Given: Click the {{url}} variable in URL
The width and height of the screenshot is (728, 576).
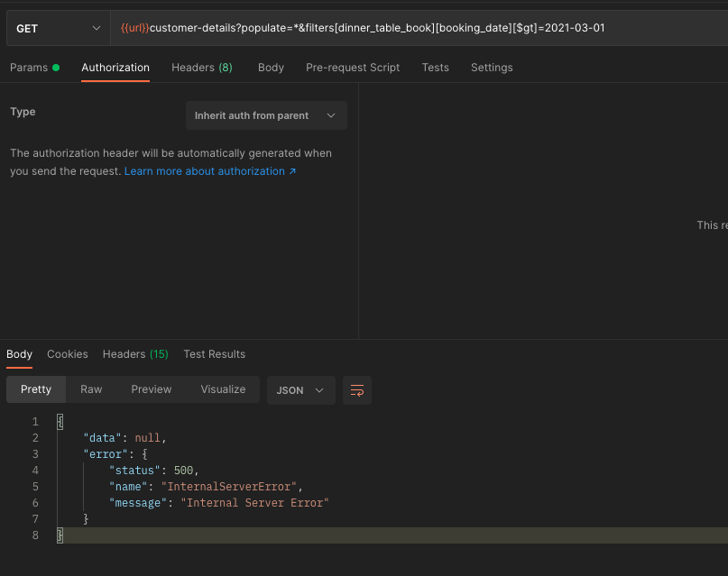Looking at the screenshot, I should click(134, 28).
